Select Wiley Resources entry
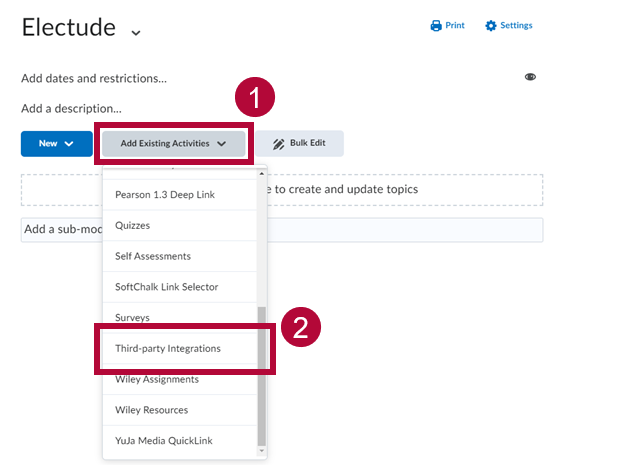Viewport: 629px width, 468px height. [151, 410]
